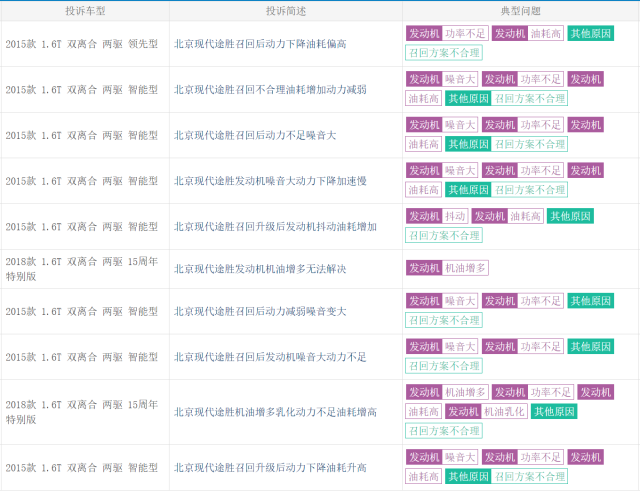Open complaint 北京现代途胜召回不合理油耗增加动力减弱

tap(270, 89)
